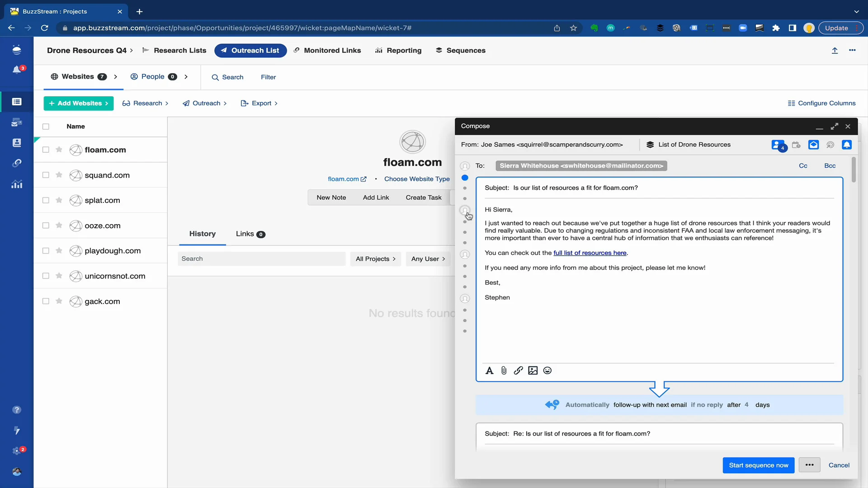
Task: Click the Bcc link in compose
Action: click(x=830, y=166)
